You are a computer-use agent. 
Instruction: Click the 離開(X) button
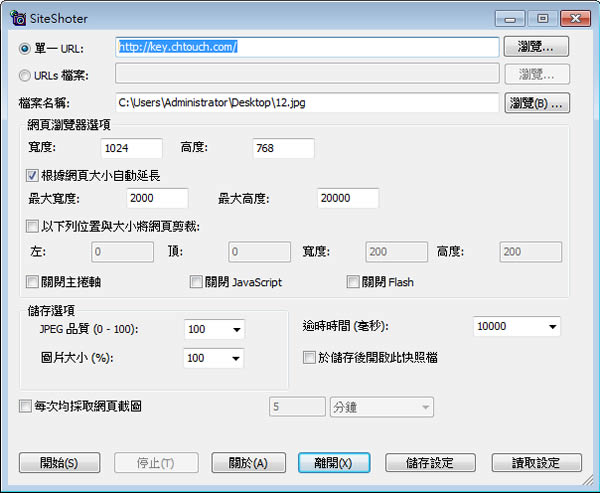334,463
